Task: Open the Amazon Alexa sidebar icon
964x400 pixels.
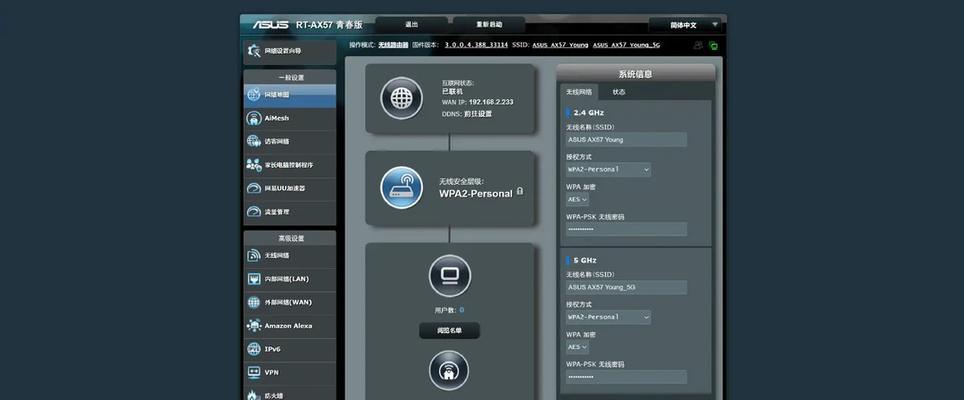Action: pyautogui.click(x=254, y=325)
